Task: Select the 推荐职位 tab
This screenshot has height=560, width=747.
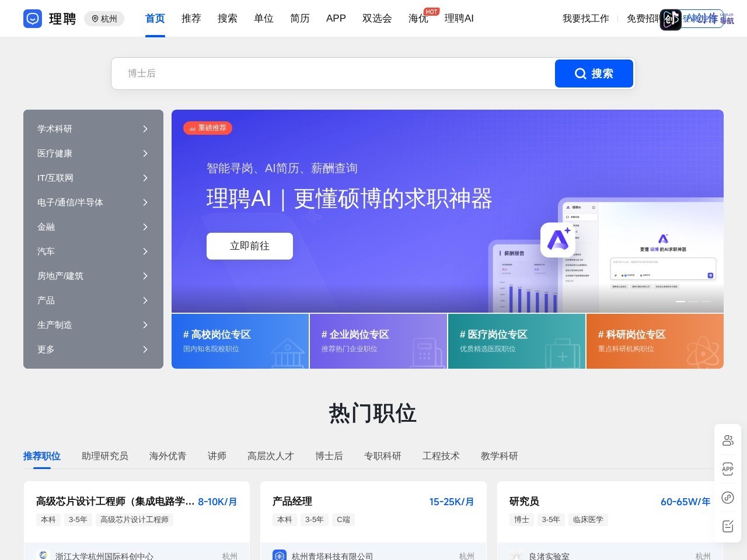Action: 42,456
